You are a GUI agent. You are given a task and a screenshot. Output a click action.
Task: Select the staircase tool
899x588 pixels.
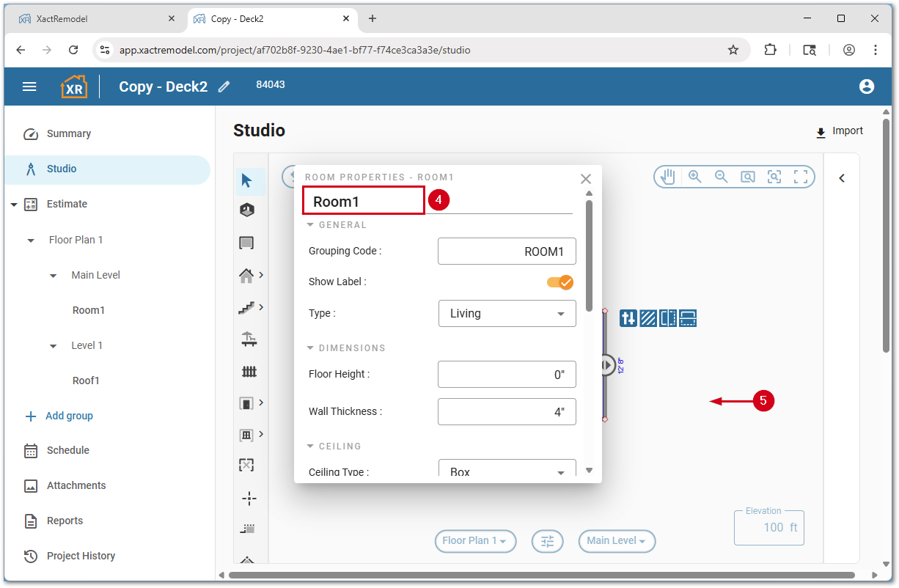coord(246,308)
